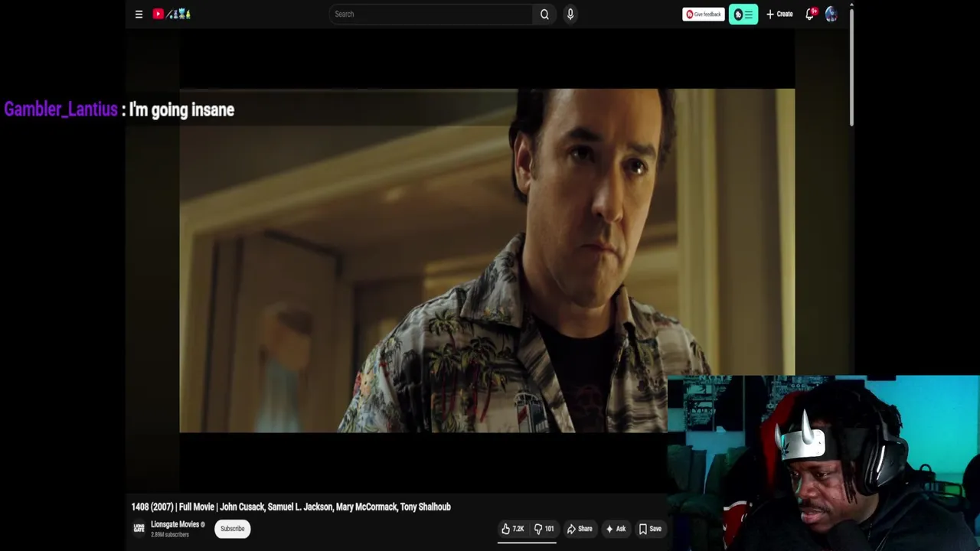Like the video with thumbs up
Screen dimensions: 980x551
pyautogui.click(x=513, y=529)
